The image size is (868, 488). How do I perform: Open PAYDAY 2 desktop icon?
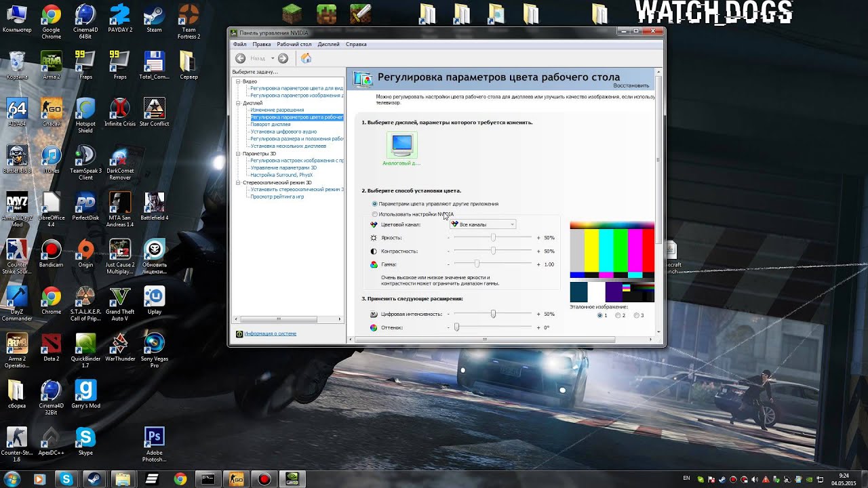click(x=120, y=18)
